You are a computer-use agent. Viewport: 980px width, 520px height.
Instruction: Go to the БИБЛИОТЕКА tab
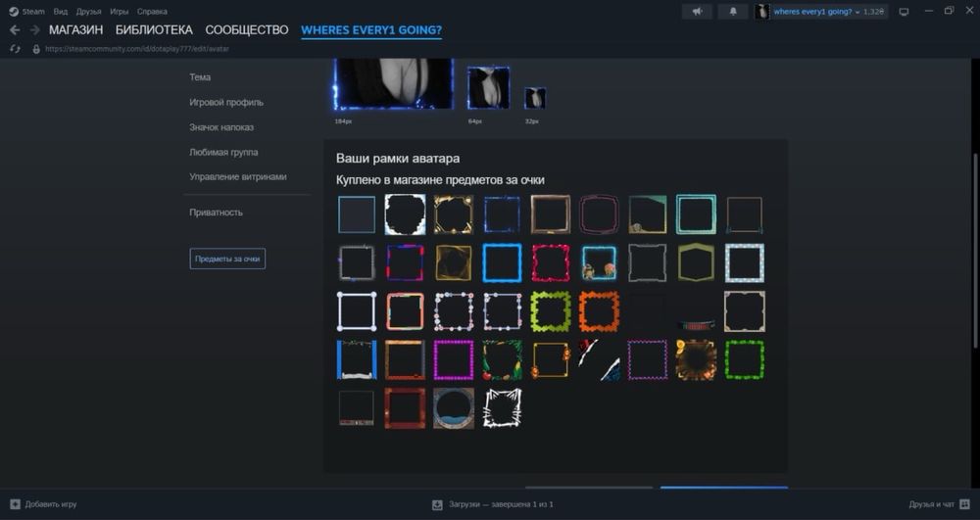(x=154, y=30)
